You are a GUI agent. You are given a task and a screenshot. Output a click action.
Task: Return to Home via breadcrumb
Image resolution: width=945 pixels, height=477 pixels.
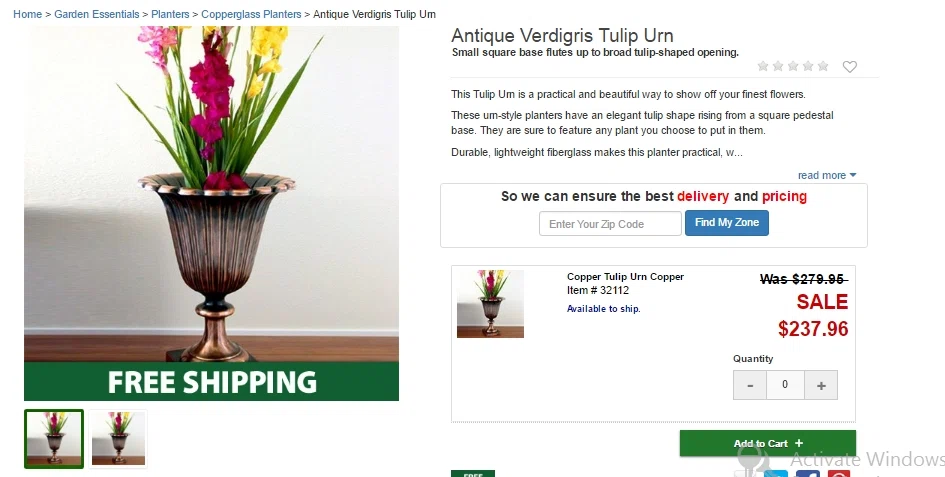[x=28, y=14]
